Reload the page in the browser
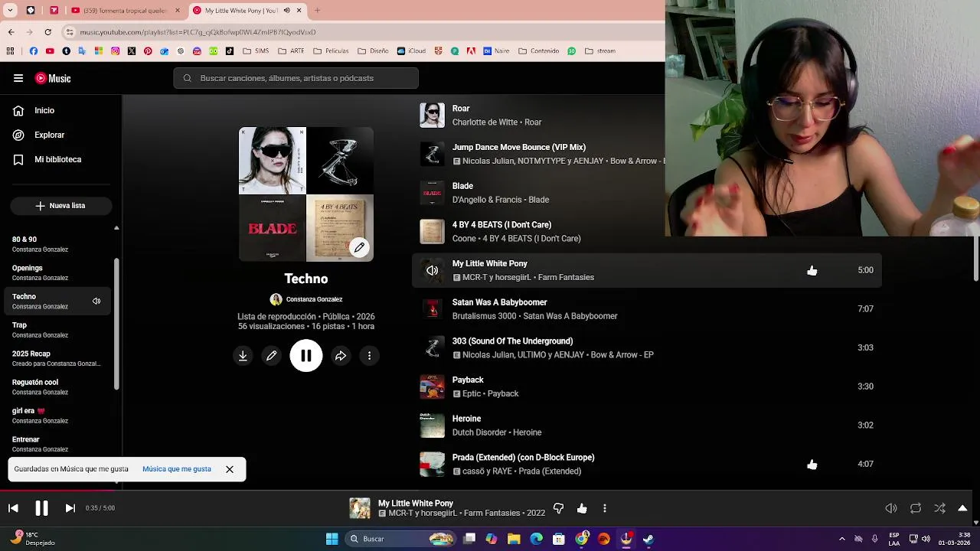 (x=47, y=32)
